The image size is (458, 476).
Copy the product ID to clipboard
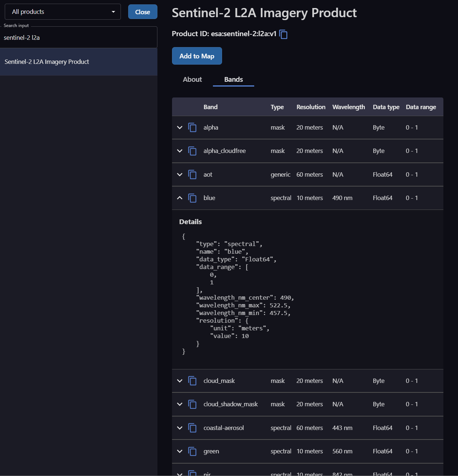point(283,34)
